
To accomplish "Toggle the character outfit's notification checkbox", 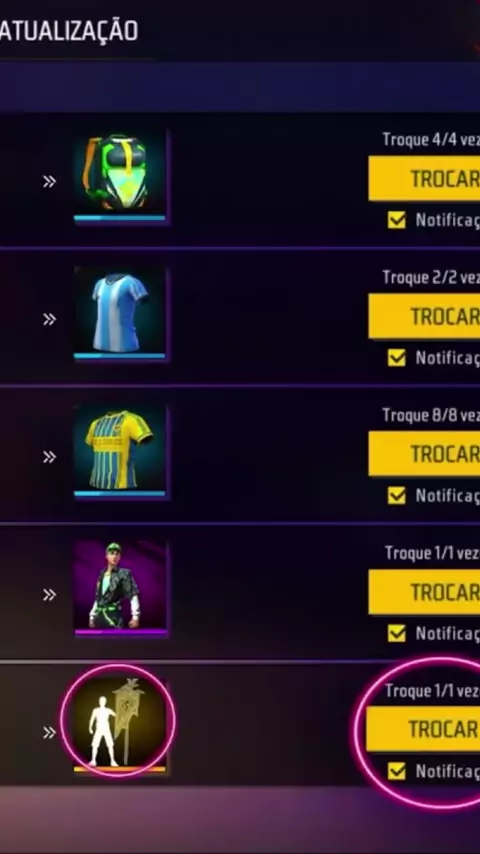I will pos(397,633).
